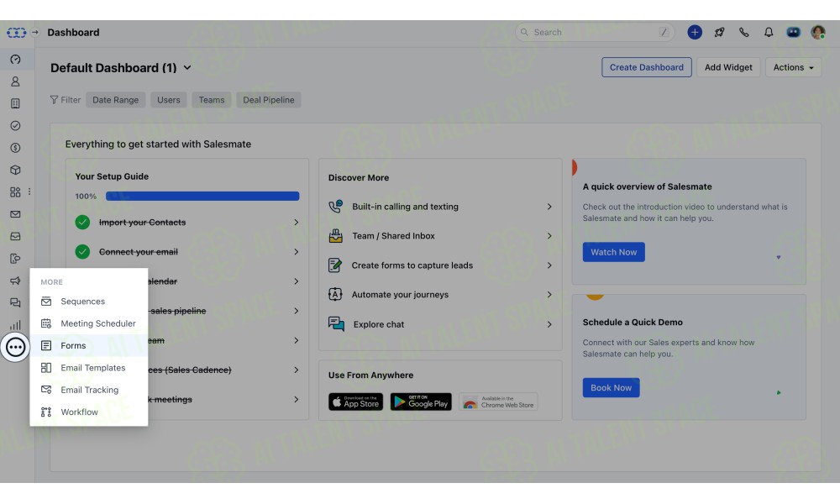The image size is (840, 504).
Task: Click the user profile avatar
Action: [x=817, y=32]
